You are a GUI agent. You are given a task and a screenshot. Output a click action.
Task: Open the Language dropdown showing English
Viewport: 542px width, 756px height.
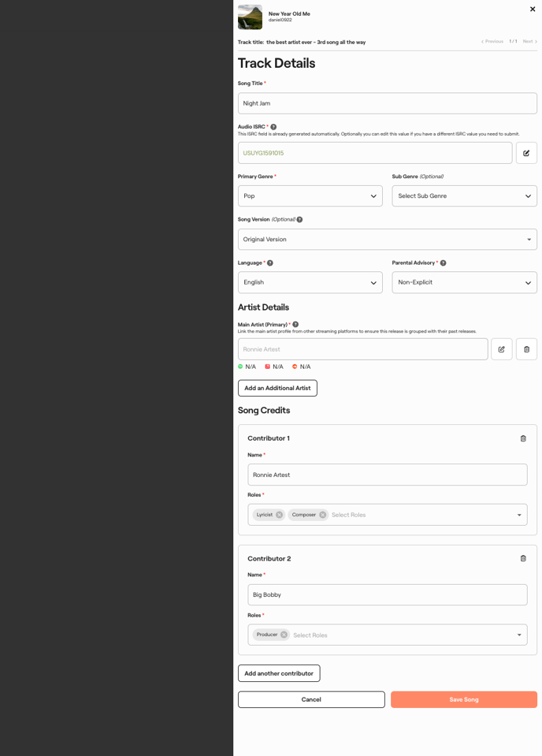[x=310, y=282]
